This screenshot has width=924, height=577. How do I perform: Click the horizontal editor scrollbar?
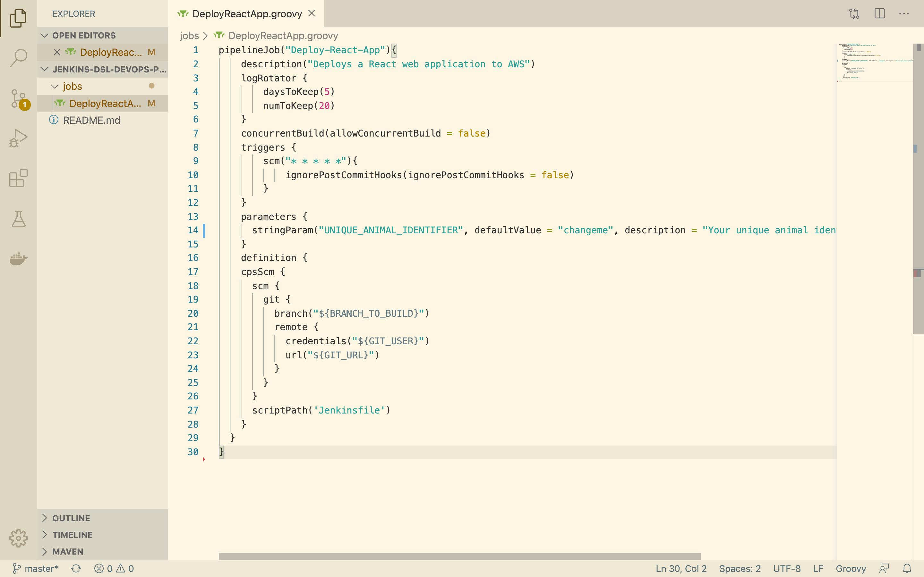click(459, 556)
